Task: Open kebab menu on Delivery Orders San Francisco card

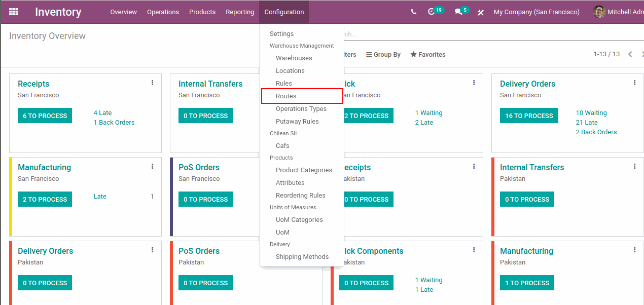Action: [634, 83]
